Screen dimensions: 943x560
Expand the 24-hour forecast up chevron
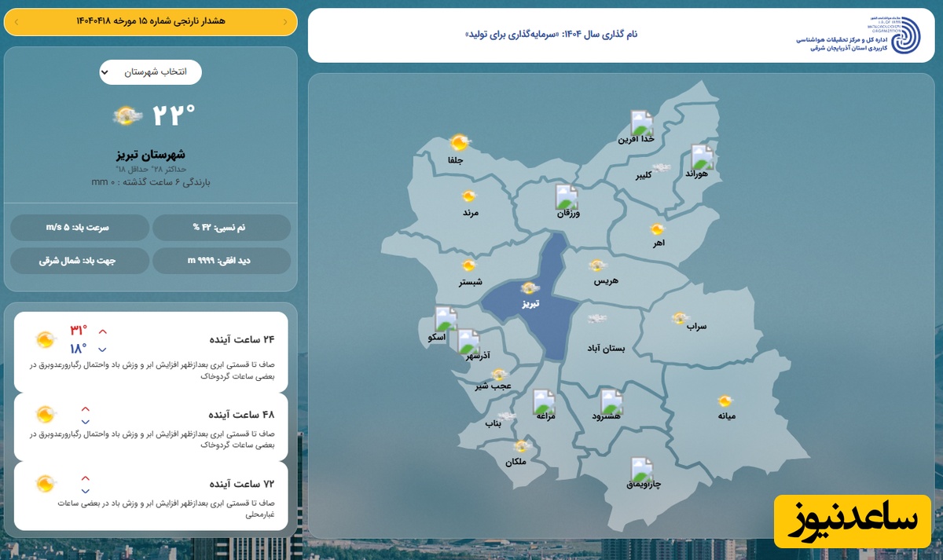[x=102, y=331]
